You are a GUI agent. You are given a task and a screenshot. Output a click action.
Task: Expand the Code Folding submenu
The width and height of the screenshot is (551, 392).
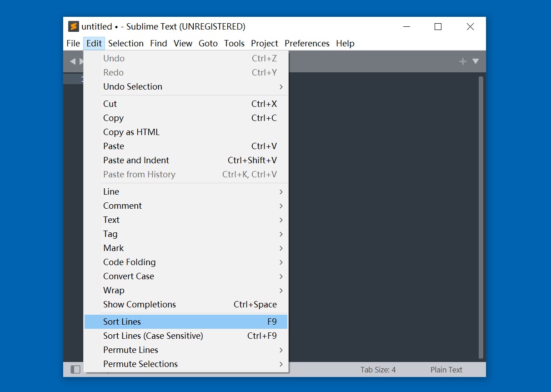tap(186, 262)
